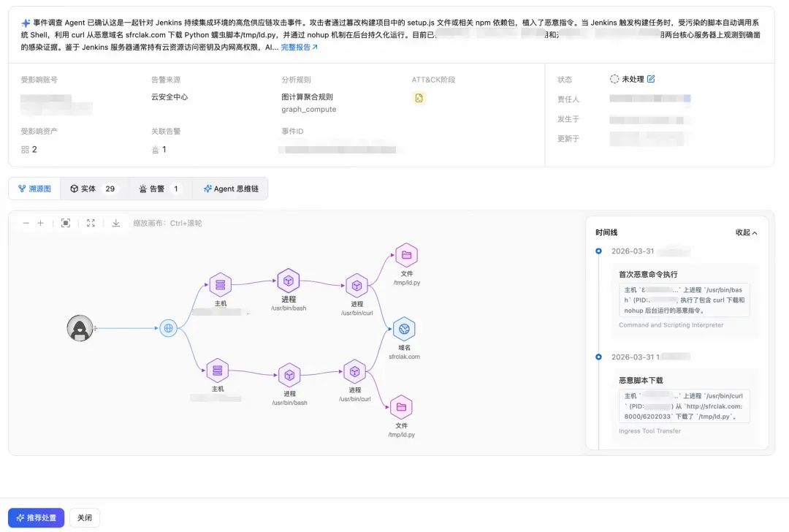Click the affected assets count icon
This screenshot has width=789, height=532.
coord(25,150)
